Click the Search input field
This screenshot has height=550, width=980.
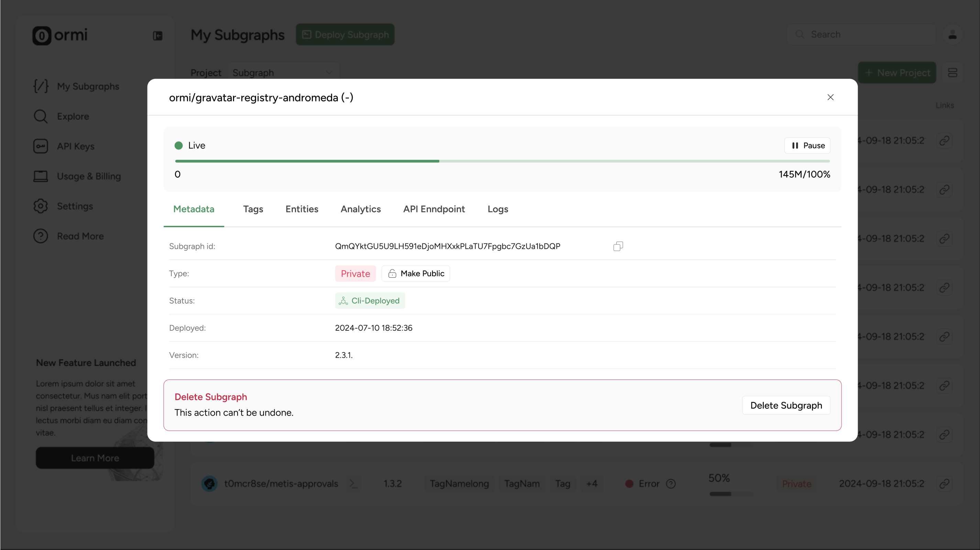click(x=861, y=34)
